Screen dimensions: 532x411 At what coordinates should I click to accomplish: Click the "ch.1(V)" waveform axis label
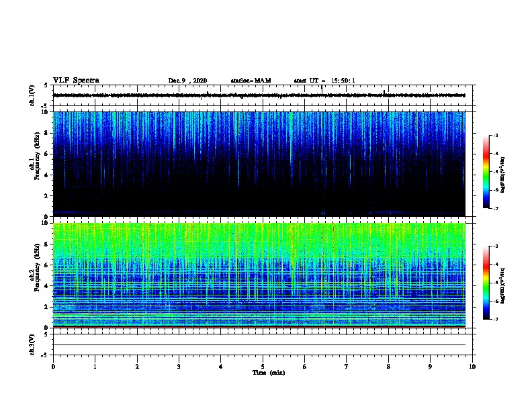click(32, 95)
